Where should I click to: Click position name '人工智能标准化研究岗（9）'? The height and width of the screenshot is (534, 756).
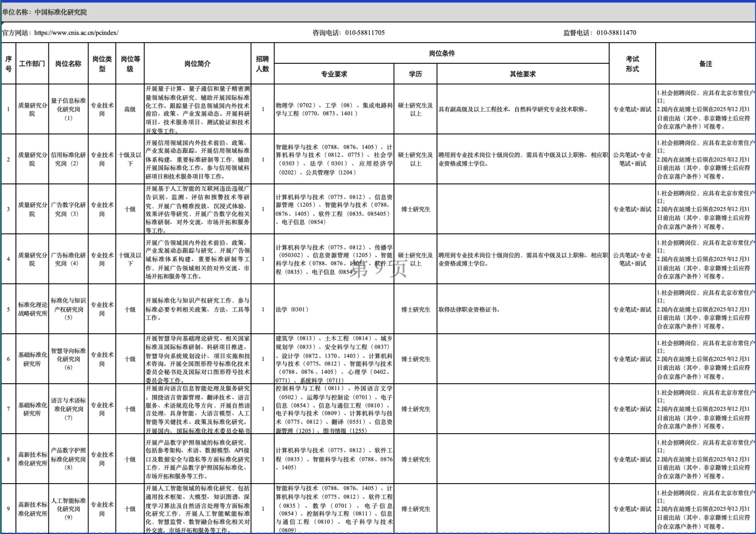pyautogui.click(x=68, y=509)
